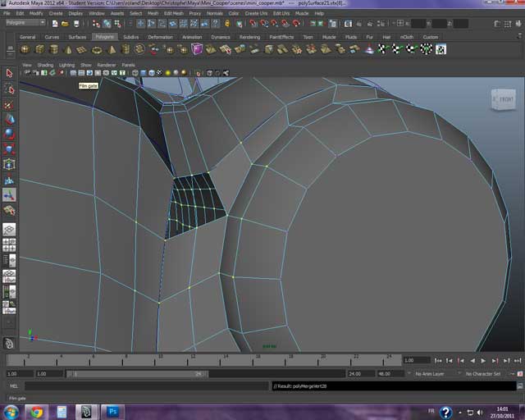Click the magenta cube shelf icon
The image size is (525, 420).
197,49
